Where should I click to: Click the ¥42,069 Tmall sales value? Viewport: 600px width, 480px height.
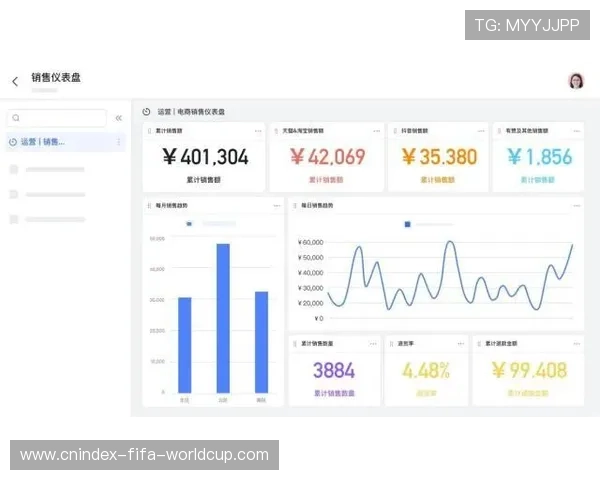pos(328,157)
